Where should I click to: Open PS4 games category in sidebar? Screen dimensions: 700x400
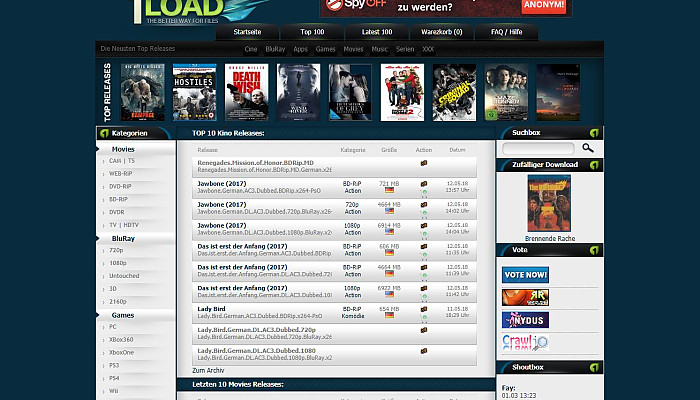[x=114, y=379]
